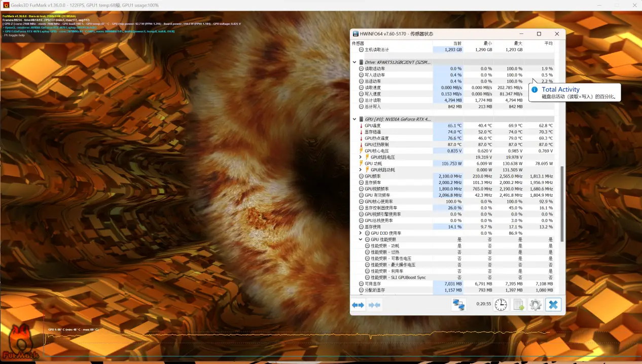Viewport: 642px width, 364px height.
Task: Click the 平均 column header
Action: 548,44
